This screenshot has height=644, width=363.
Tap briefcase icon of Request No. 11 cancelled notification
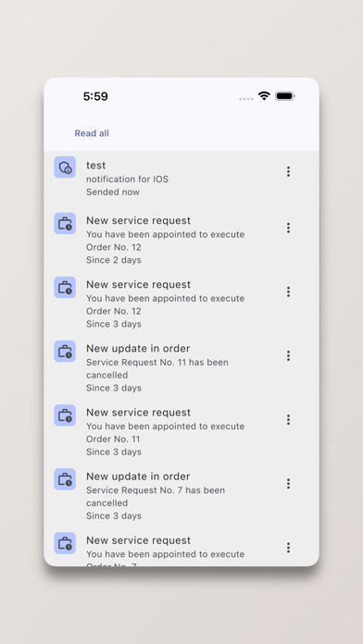point(65,352)
